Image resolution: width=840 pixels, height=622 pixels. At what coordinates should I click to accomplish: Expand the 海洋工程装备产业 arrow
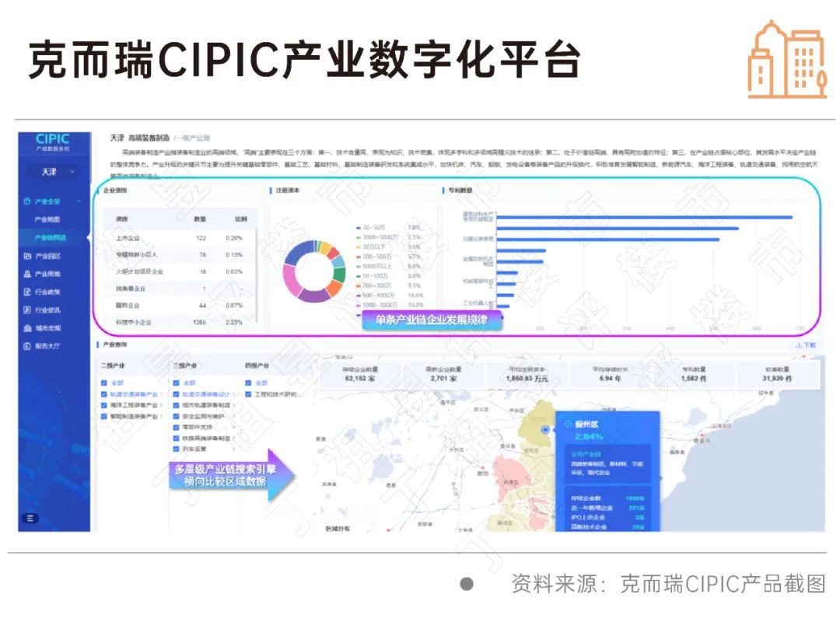[x=162, y=405]
